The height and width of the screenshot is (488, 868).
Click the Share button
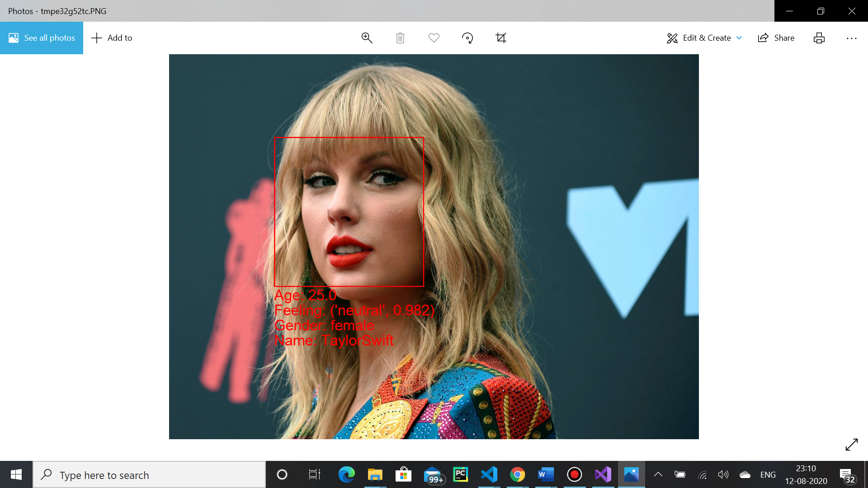pos(776,38)
